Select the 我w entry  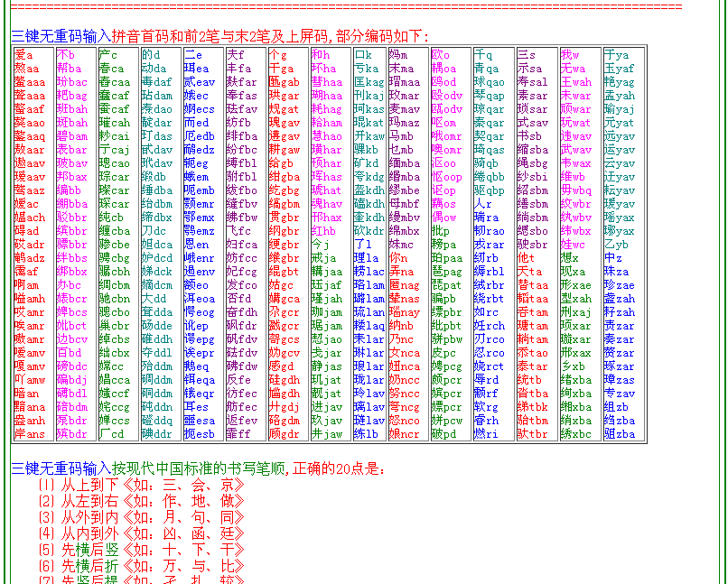point(570,55)
